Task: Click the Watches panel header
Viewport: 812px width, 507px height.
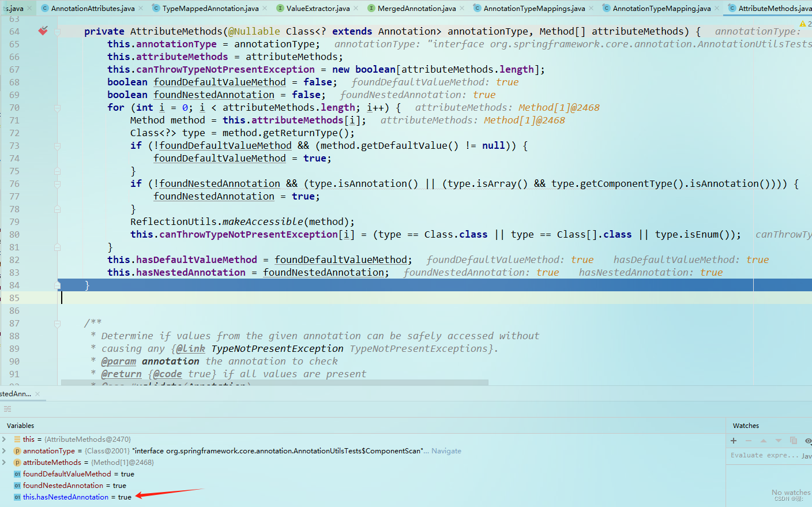Action: 746,426
